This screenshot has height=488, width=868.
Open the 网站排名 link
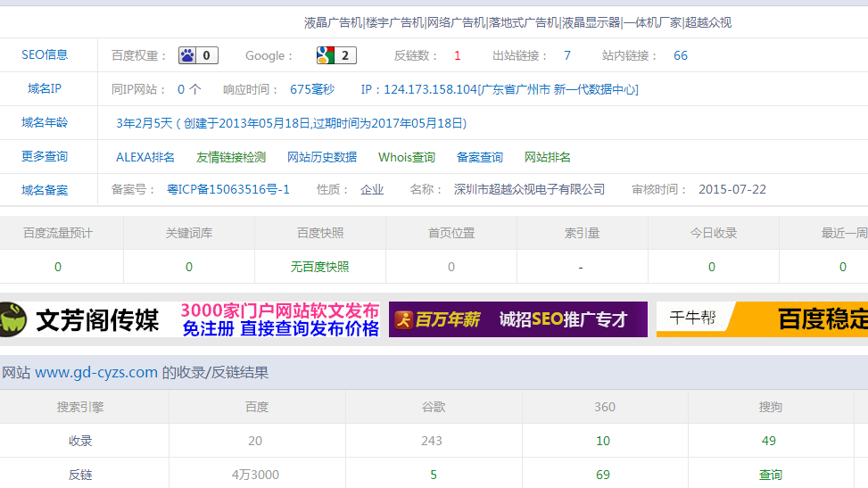[547, 157]
